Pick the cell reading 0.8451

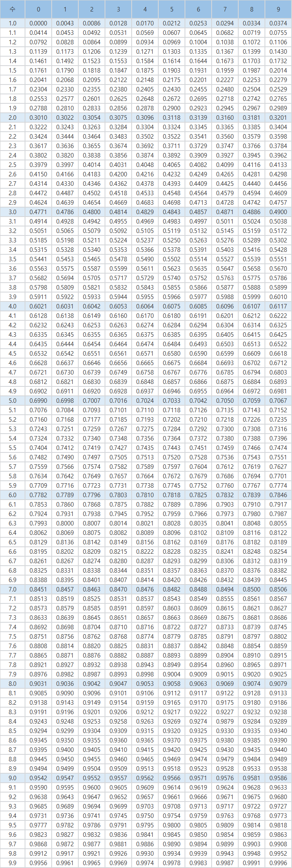coord(39,589)
